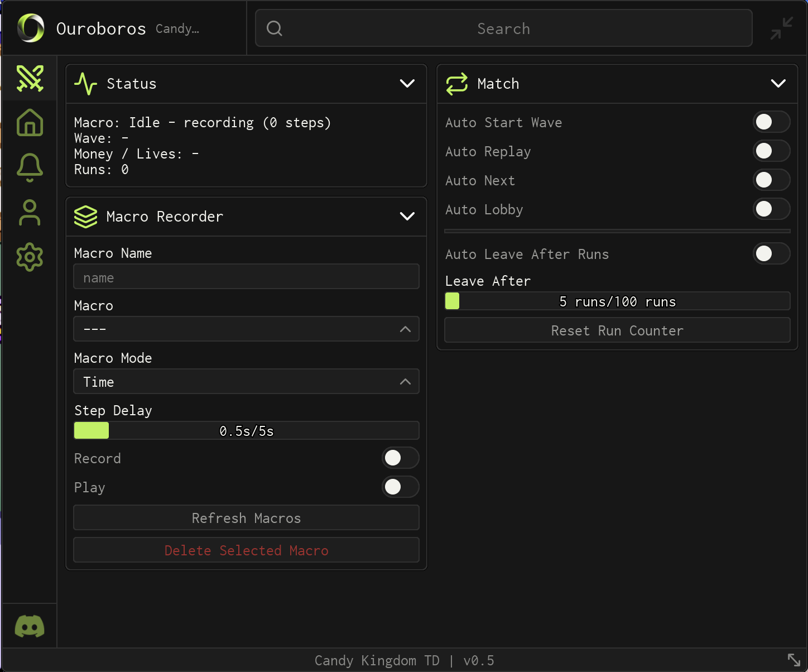Open the home sidebar tab
The width and height of the screenshot is (808, 672).
pos(30,123)
